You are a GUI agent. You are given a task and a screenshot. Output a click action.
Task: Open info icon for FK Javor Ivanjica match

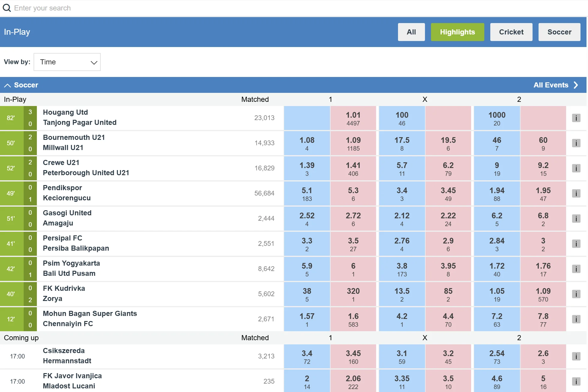tap(576, 382)
